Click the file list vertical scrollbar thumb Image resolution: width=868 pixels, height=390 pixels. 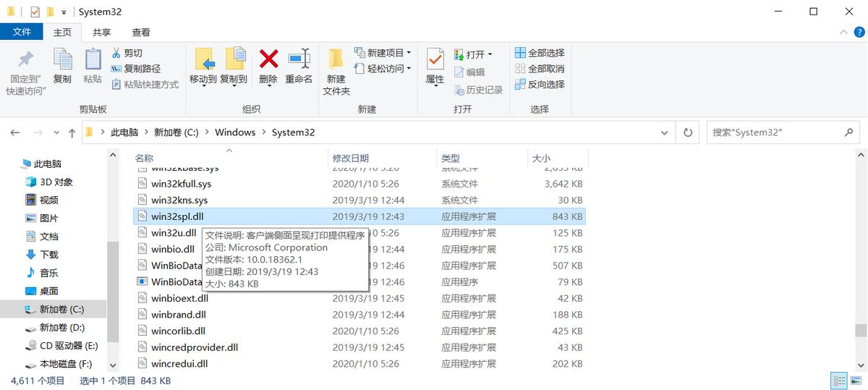pos(860,331)
